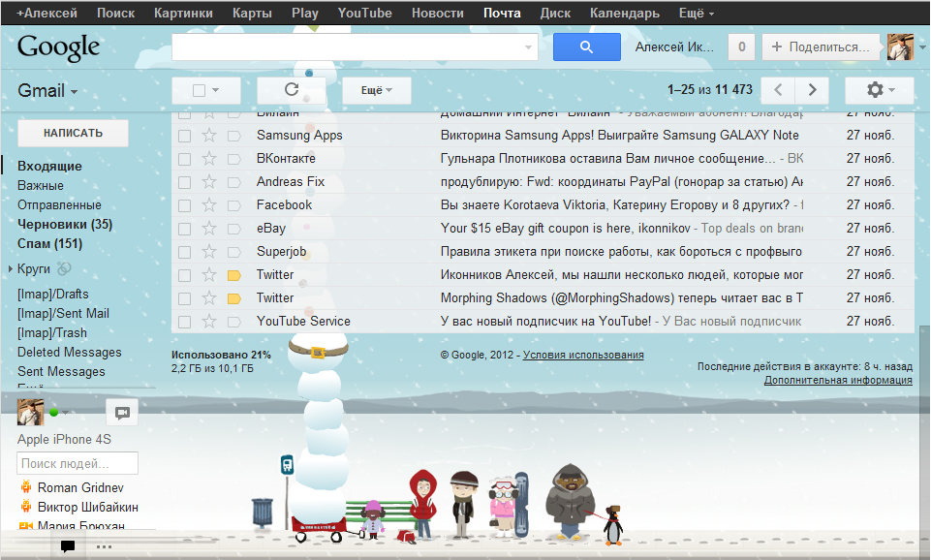Star the Andreas Fix message
The width and height of the screenshot is (931, 560).
(x=209, y=182)
